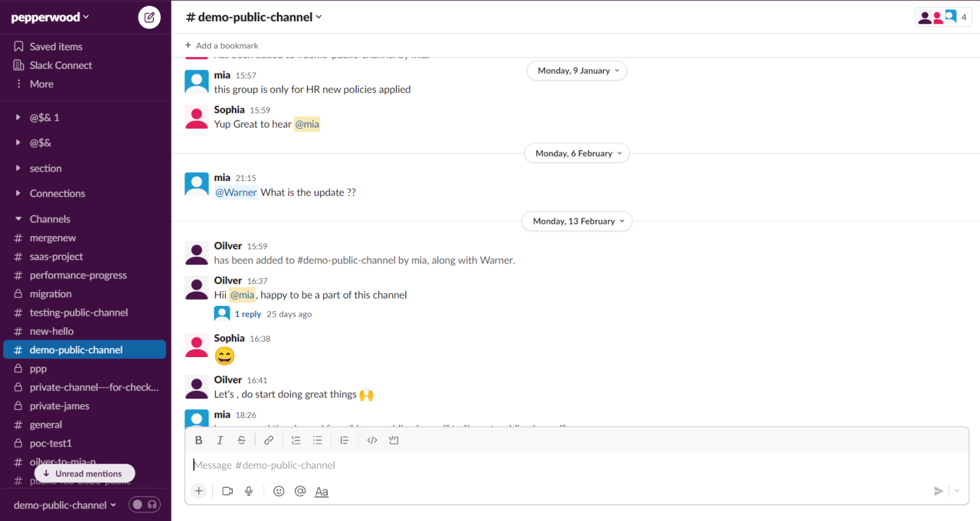This screenshot has height=521, width=980.
Task: Record an audio clip with microphone icon
Action: click(249, 491)
